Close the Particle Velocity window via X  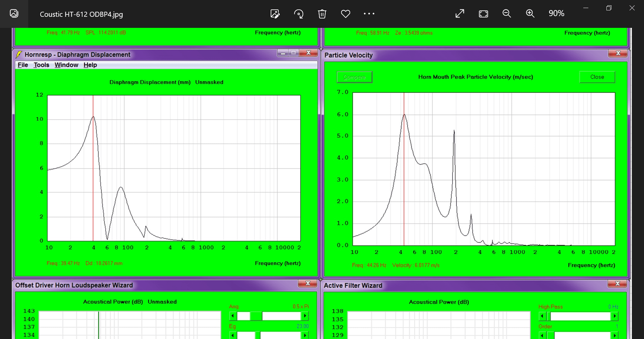pos(618,53)
